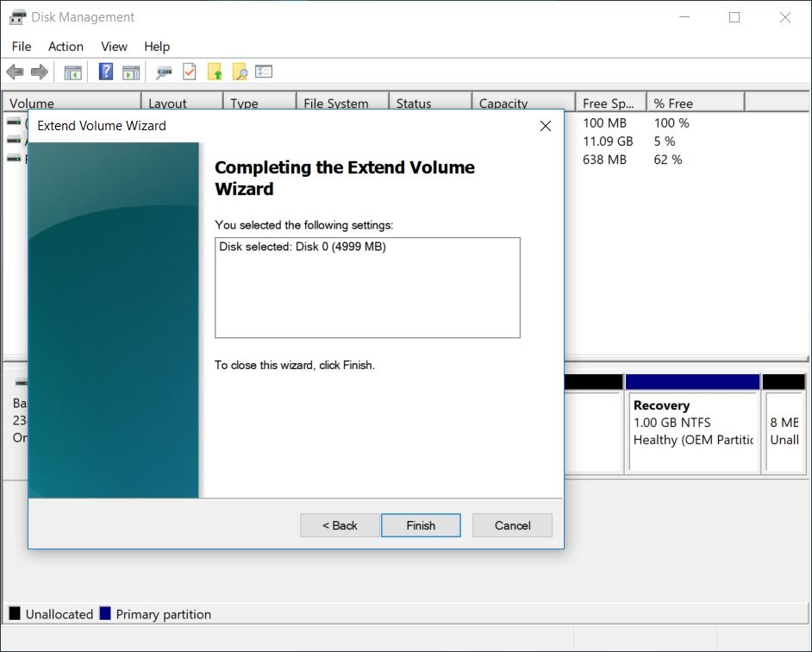812x652 pixels.
Task: Click the checkmark document toolbar icon
Action: [190, 72]
